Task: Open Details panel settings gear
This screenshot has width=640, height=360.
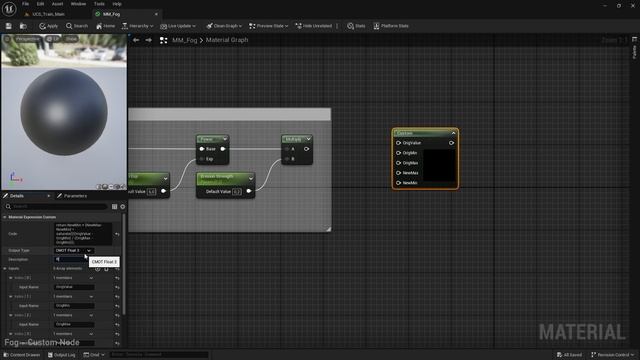Action: tap(122, 207)
